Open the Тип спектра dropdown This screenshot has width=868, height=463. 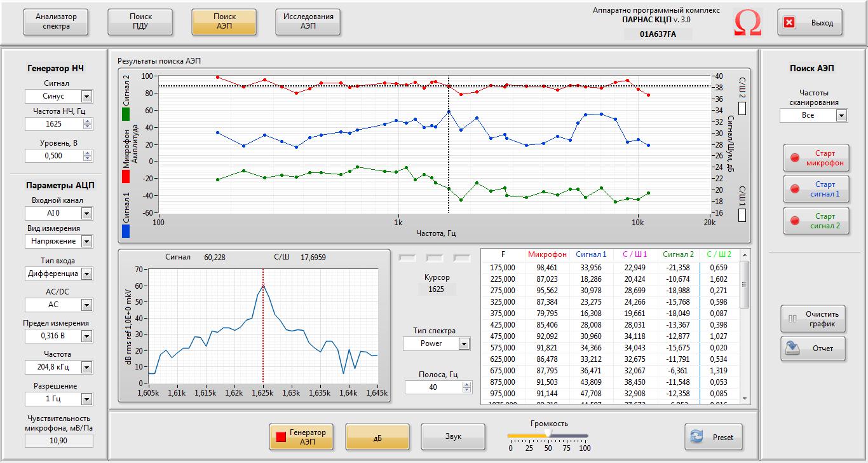[465, 343]
